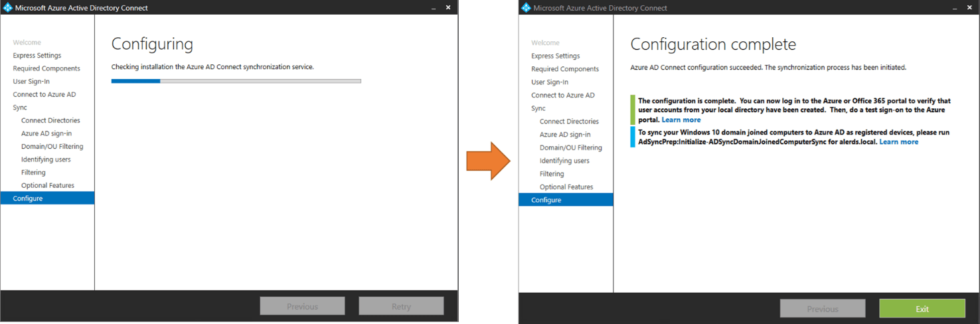Click Azure AD Connect logo in Configuring window title bar

(x=8, y=8)
